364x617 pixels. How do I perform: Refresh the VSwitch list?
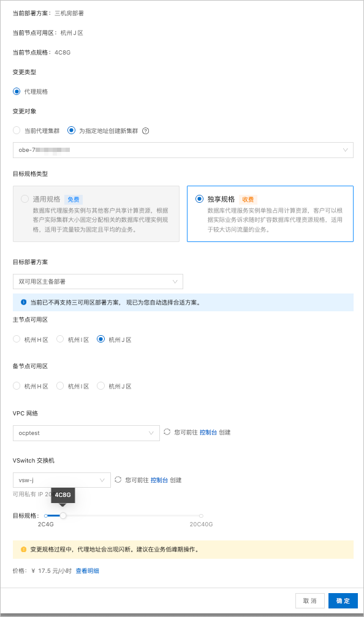[x=118, y=480]
